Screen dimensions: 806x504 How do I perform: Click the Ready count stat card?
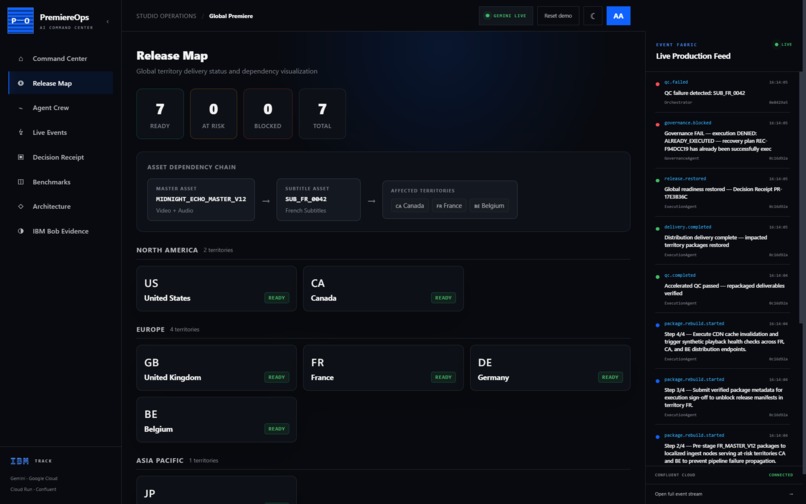160,114
